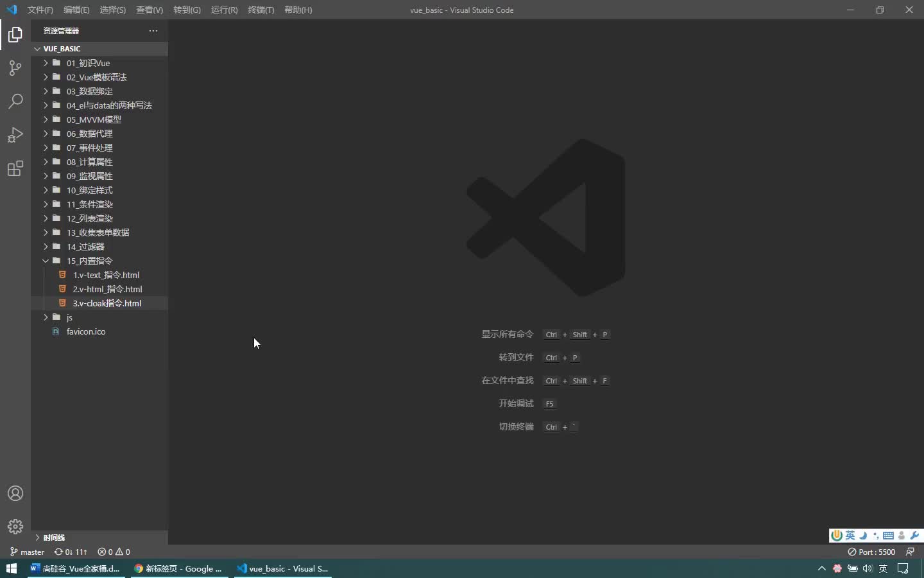
Task: Synchronize changes 0↓ 11↑
Action: pyautogui.click(x=71, y=552)
